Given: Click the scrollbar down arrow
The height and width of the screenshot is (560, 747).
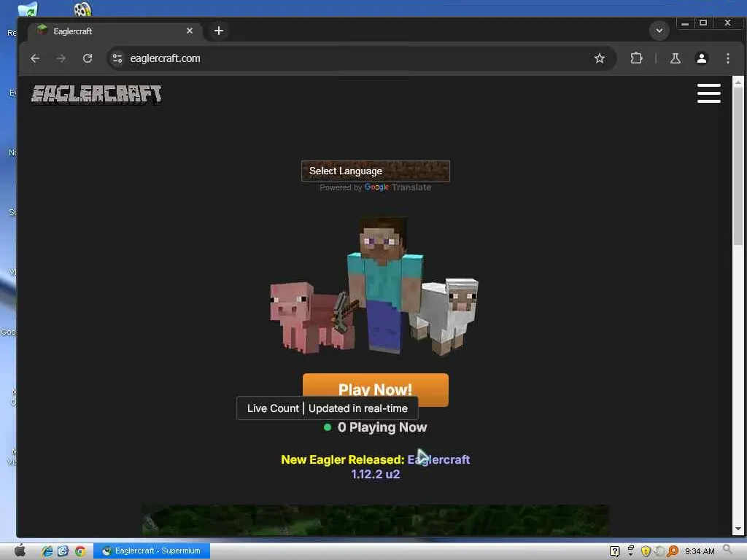Looking at the screenshot, I should click(x=738, y=529).
